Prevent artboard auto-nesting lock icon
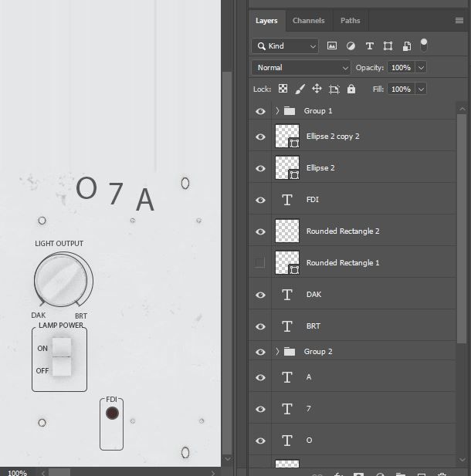The width and height of the screenshot is (471, 476). coord(334,89)
